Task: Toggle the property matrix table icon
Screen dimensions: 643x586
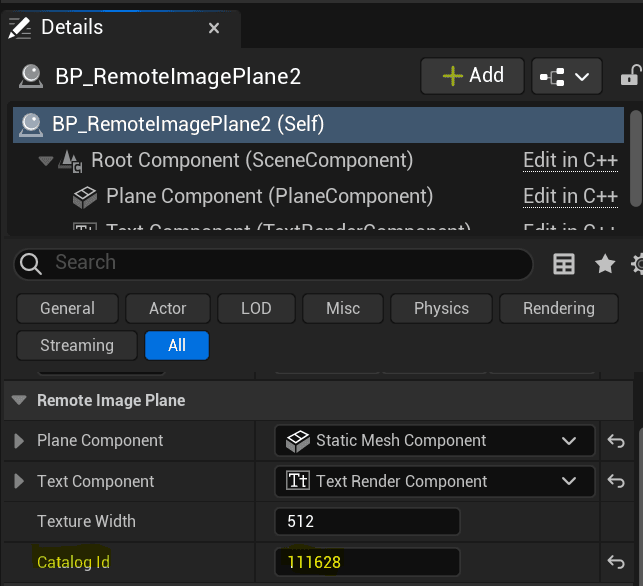Action: pyautogui.click(x=564, y=264)
